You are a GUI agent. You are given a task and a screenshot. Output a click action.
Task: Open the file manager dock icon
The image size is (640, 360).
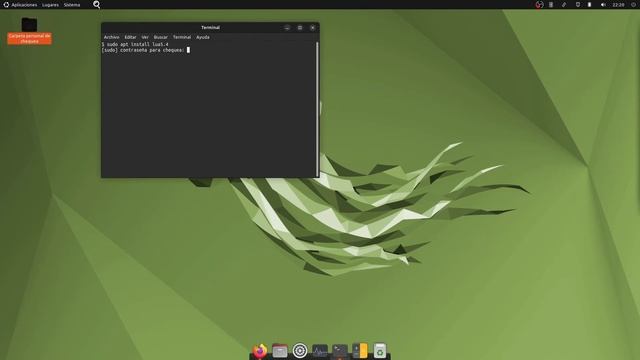coord(280,351)
